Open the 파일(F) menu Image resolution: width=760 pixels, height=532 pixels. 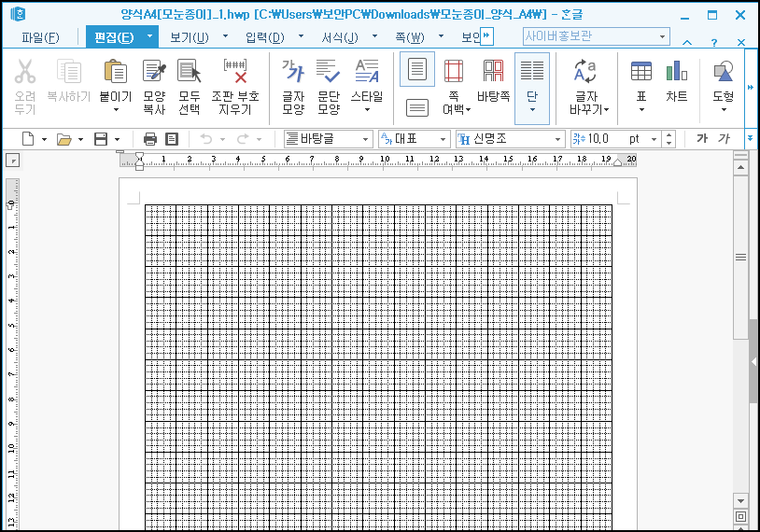pyautogui.click(x=40, y=37)
